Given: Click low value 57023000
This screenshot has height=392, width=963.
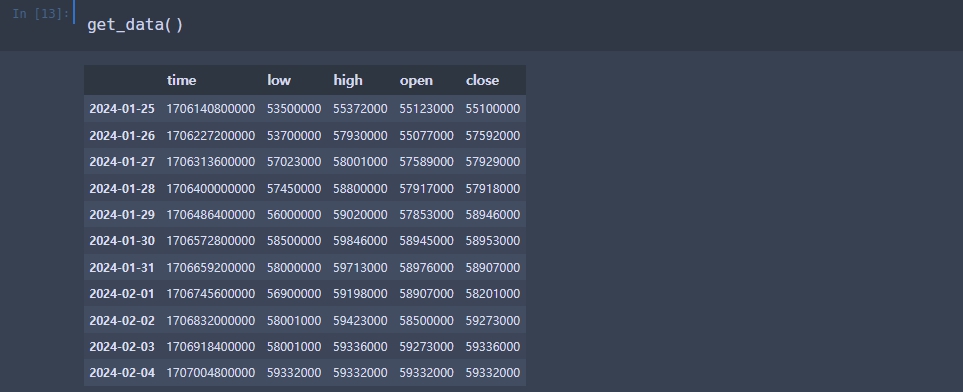Looking at the screenshot, I should tap(294, 162).
